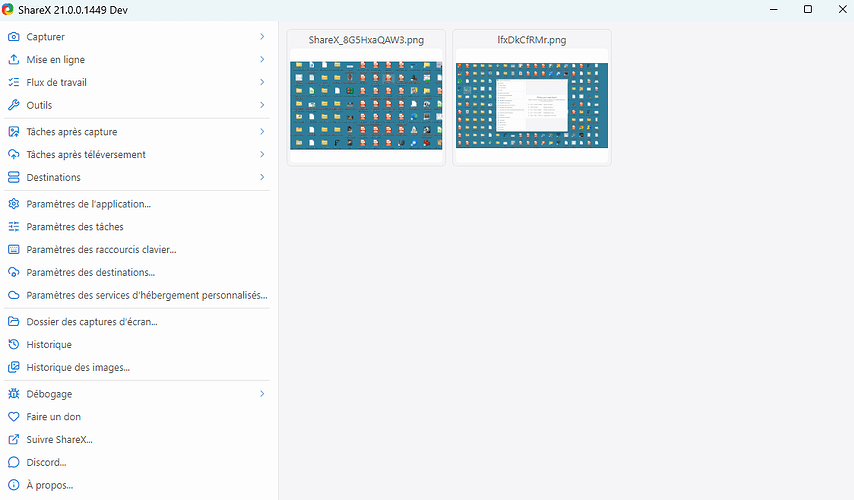The image size is (854, 500).
Task: Open Paramètres de l'application
Action: [x=137, y=204]
